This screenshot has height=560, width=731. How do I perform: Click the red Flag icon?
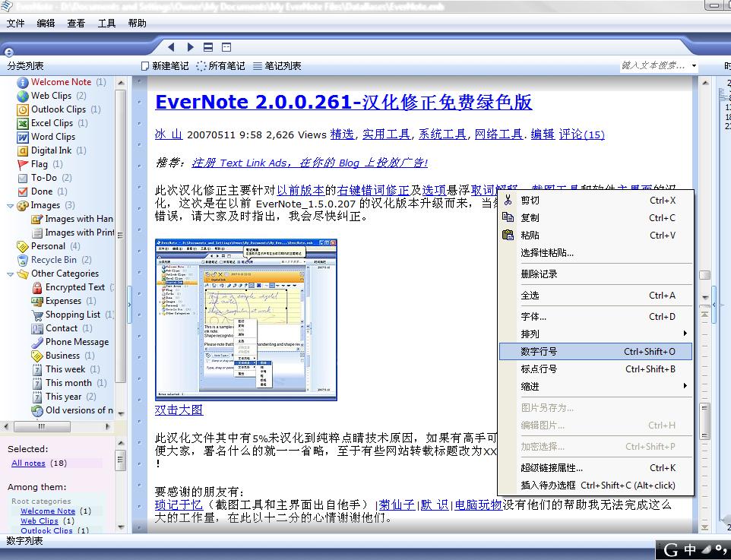23,165
